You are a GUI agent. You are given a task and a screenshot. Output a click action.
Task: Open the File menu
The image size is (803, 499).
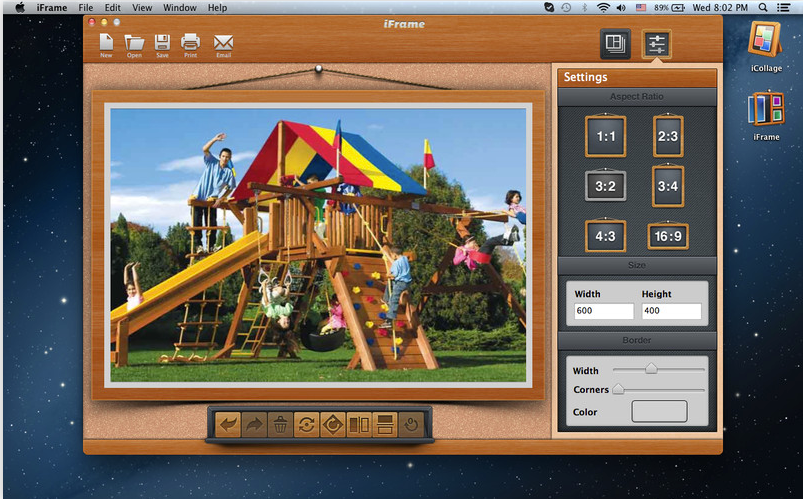click(x=86, y=8)
